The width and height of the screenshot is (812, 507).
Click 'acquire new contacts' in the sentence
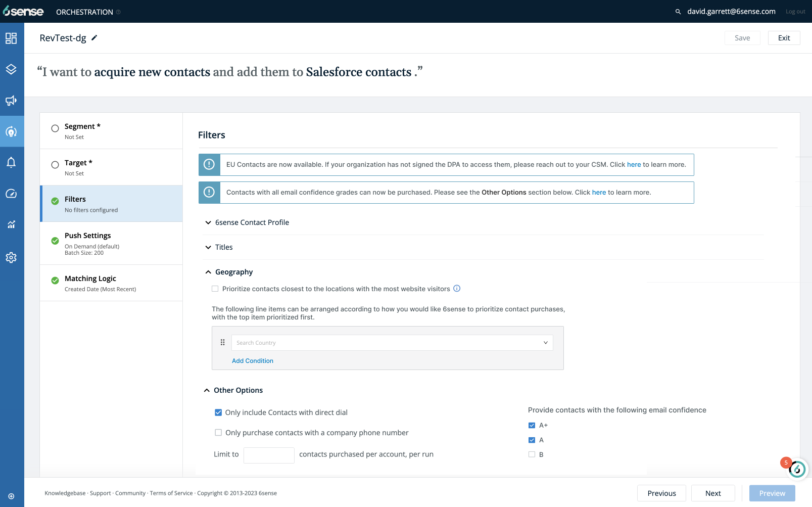pos(152,72)
